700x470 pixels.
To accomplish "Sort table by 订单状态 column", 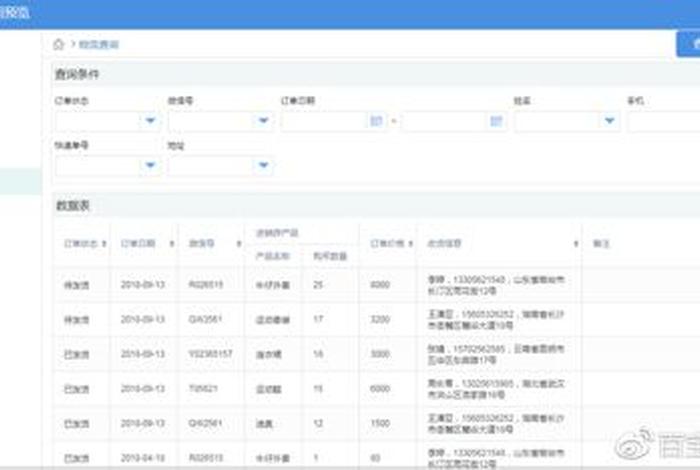I will [x=104, y=244].
